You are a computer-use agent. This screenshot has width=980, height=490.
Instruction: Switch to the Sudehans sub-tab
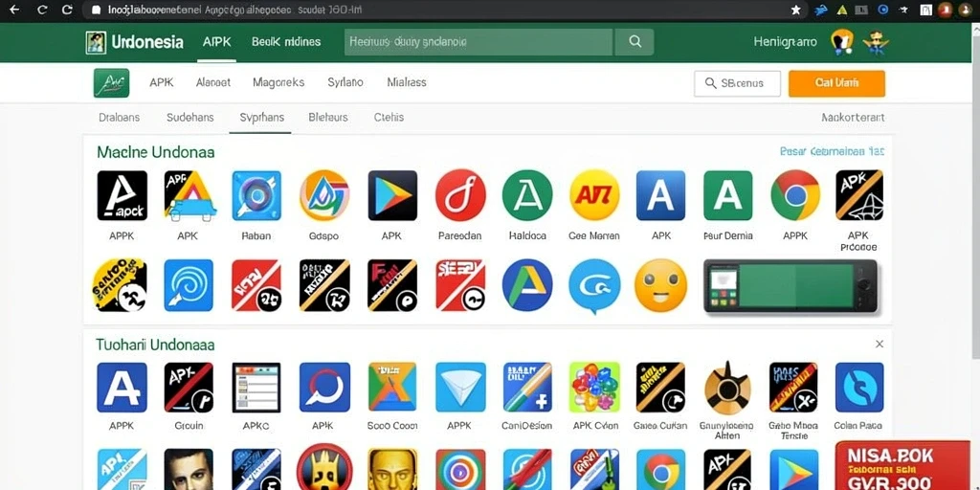click(x=190, y=117)
